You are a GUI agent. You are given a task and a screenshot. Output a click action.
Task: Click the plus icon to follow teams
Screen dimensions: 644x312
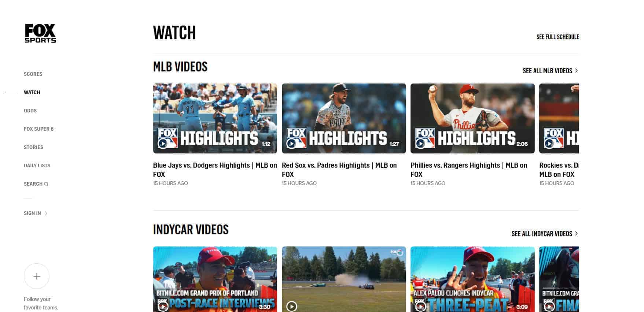click(37, 276)
